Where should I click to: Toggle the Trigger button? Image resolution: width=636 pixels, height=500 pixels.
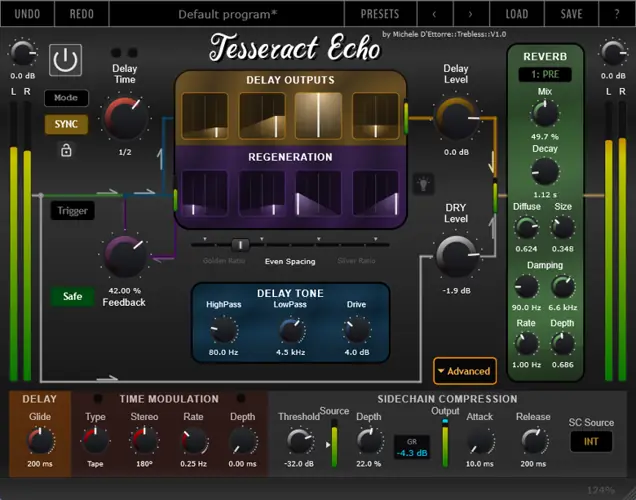[x=73, y=211]
